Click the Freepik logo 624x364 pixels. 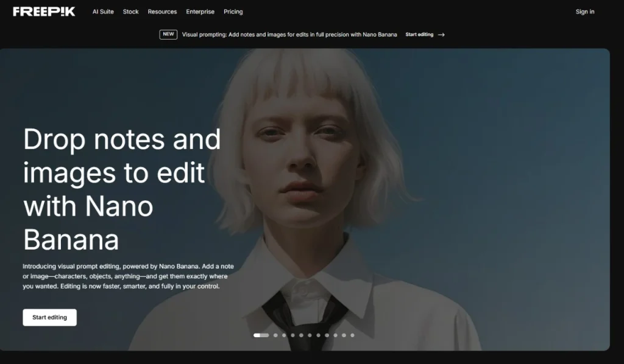44,12
